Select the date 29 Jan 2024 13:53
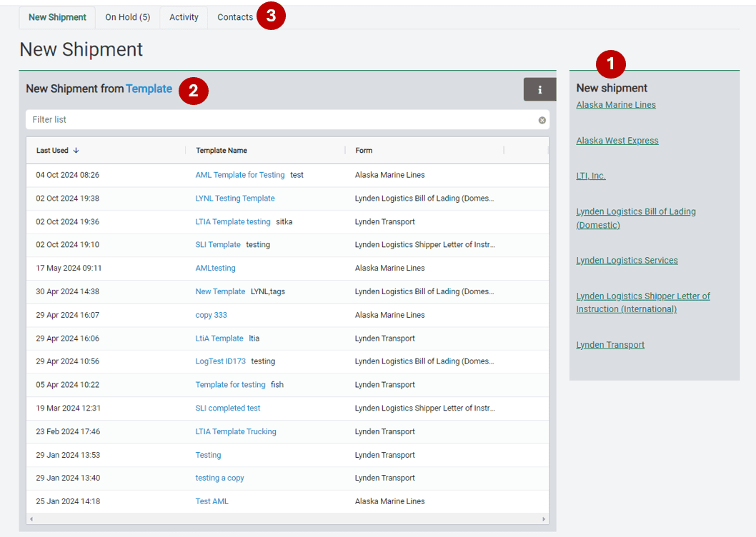The width and height of the screenshot is (756, 537). pos(68,455)
